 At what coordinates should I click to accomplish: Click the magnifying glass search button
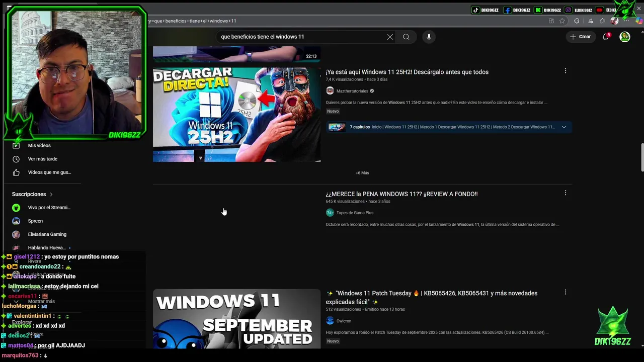pos(406,37)
